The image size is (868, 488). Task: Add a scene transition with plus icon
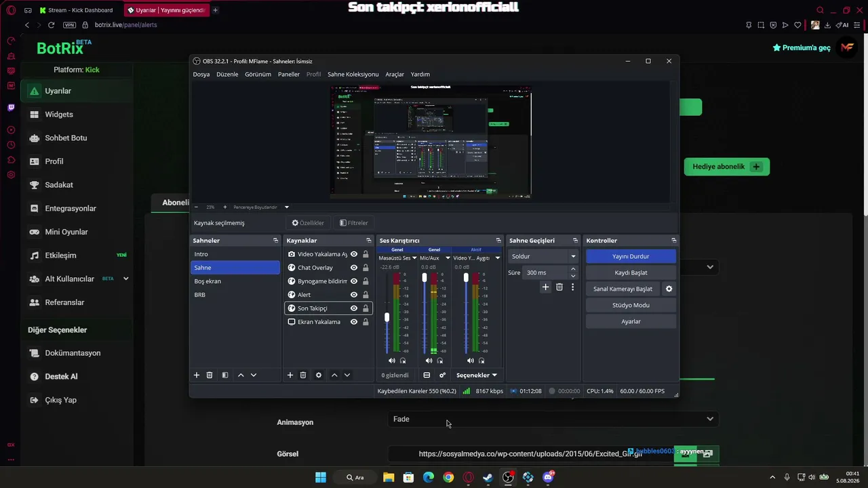pos(545,287)
